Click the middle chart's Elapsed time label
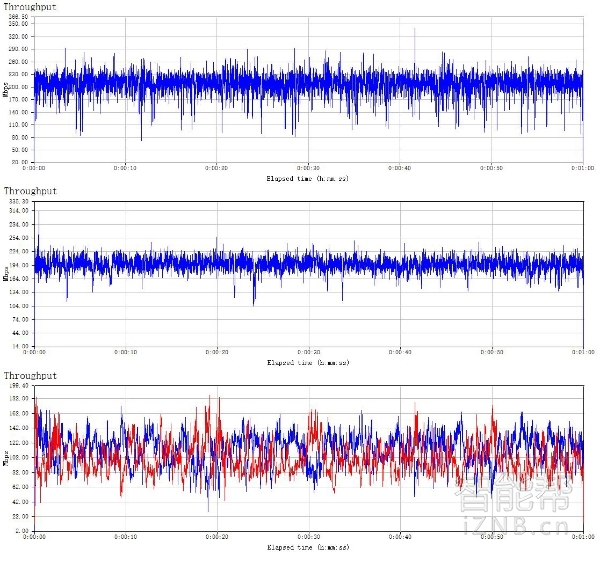Image resolution: width=600 pixels, height=563 pixels. (308, 362)
